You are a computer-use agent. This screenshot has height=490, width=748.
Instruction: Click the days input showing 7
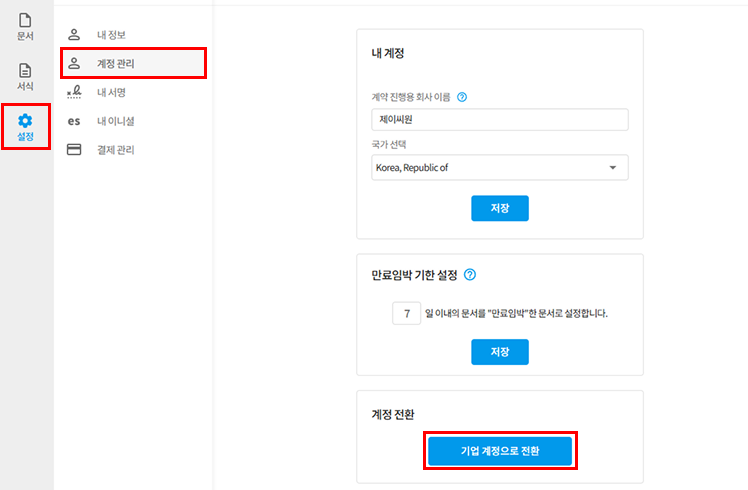click(407, 313)
